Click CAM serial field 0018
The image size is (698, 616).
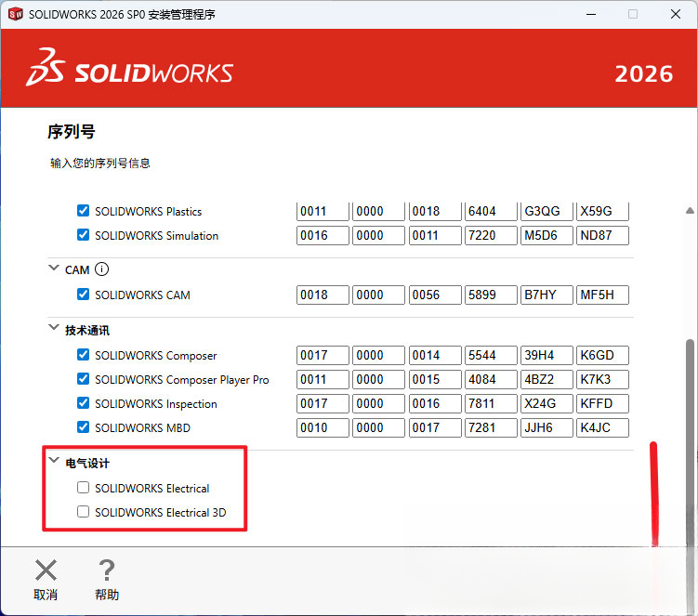pos(323,295)
